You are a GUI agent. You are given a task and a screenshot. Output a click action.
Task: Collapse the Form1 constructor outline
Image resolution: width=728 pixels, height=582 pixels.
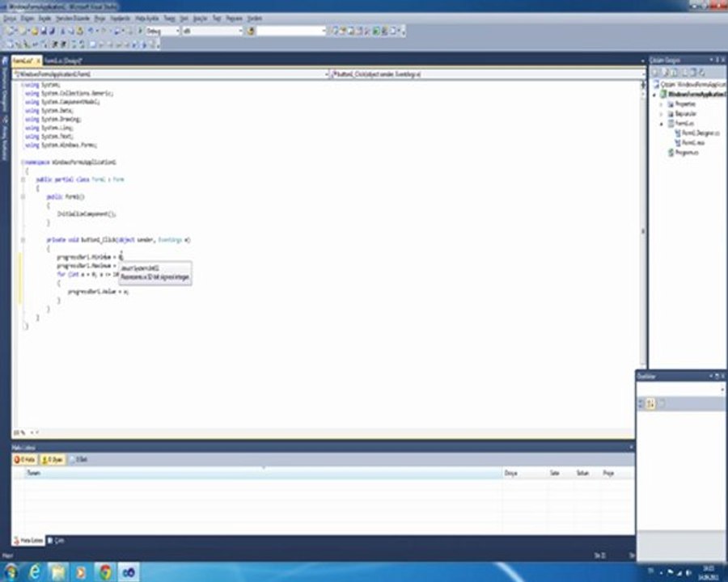[23, 196]
